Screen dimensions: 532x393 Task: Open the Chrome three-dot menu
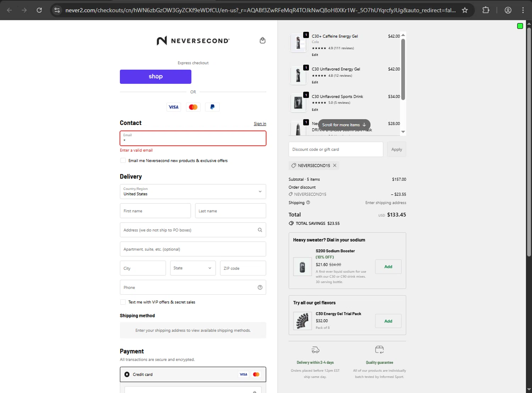pos(523,10)
